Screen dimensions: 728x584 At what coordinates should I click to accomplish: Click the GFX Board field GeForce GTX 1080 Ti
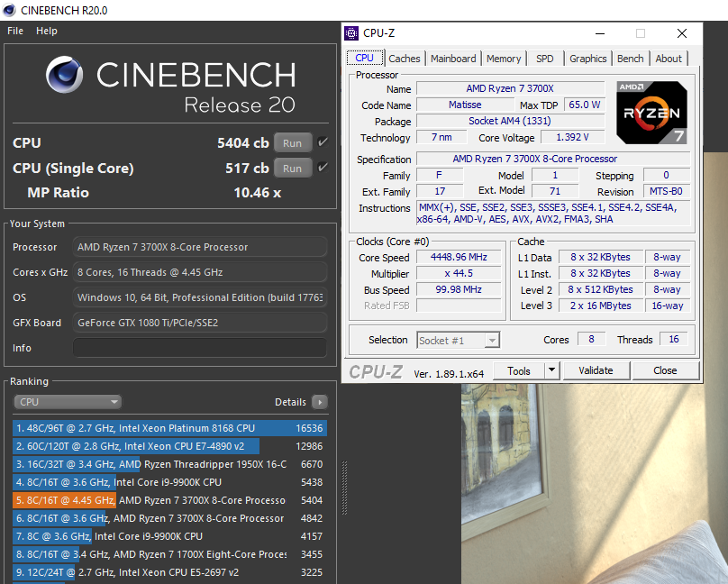tap(200, 323)
